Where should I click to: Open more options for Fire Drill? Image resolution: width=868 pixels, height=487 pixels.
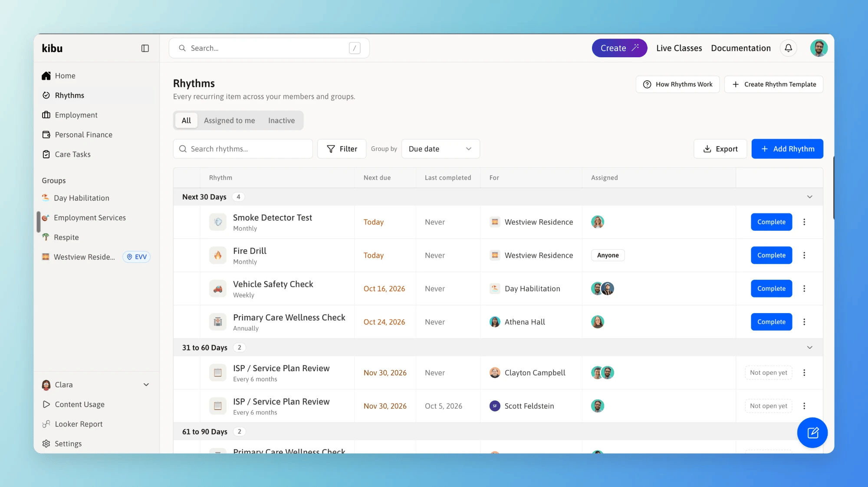pos(804,255)
